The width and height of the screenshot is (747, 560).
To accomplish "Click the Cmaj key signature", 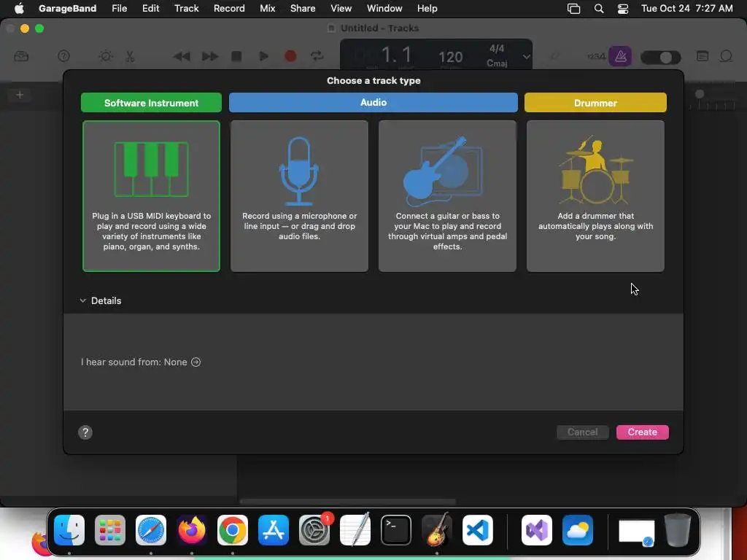I will coord(497,63).
